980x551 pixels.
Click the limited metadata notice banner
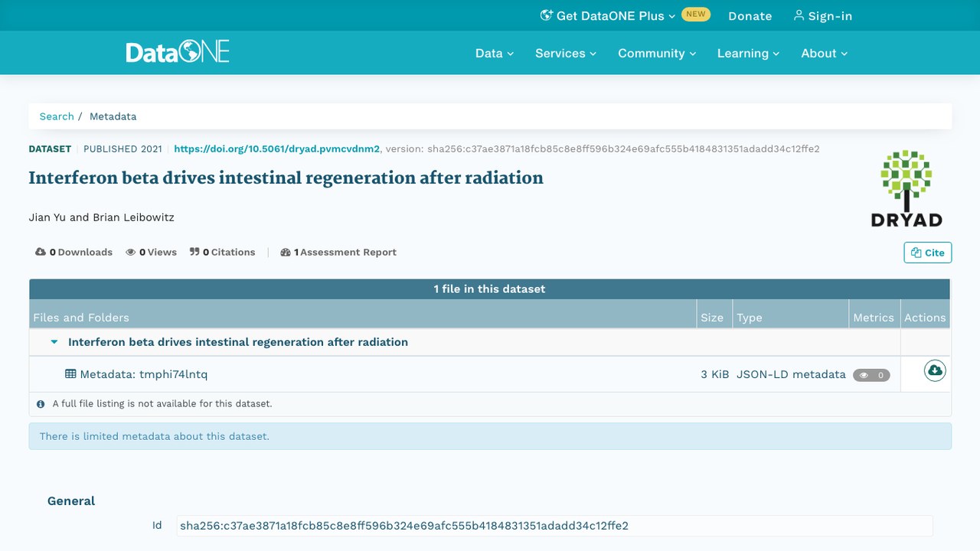[x=490, y=436]
